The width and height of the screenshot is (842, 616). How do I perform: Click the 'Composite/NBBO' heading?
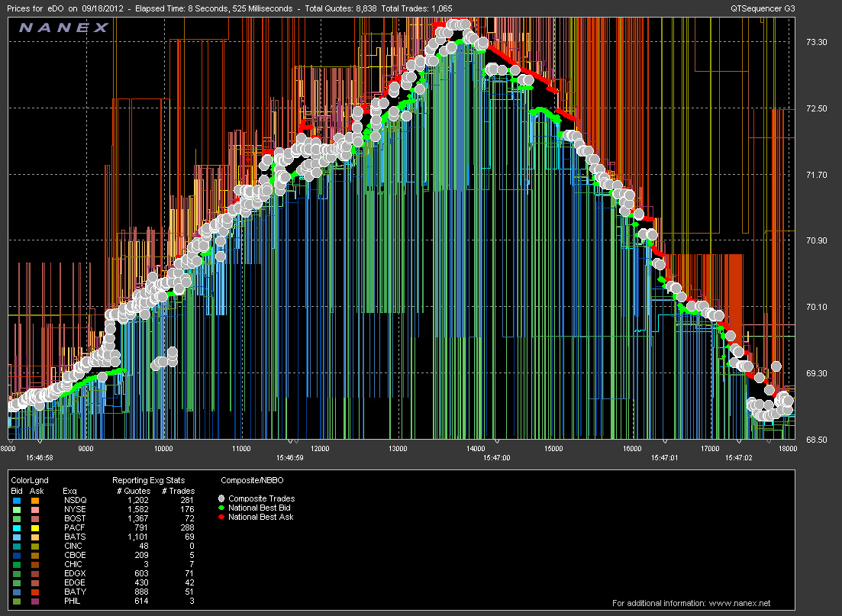252,480
